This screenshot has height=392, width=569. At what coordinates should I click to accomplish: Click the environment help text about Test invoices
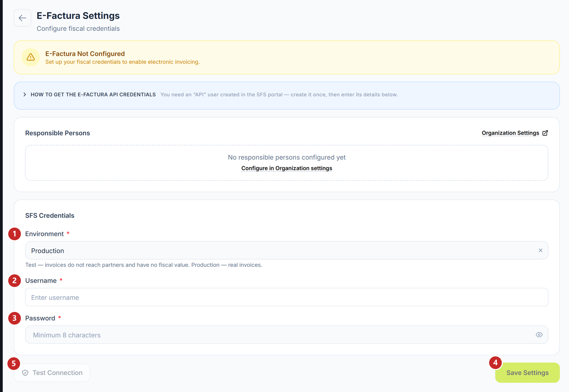[144, 265]
